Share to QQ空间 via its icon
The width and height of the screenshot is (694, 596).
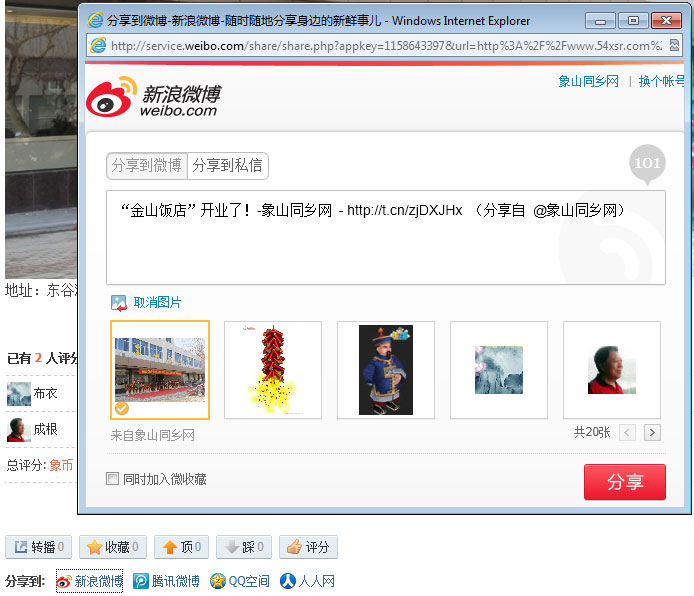pos(218,581)
